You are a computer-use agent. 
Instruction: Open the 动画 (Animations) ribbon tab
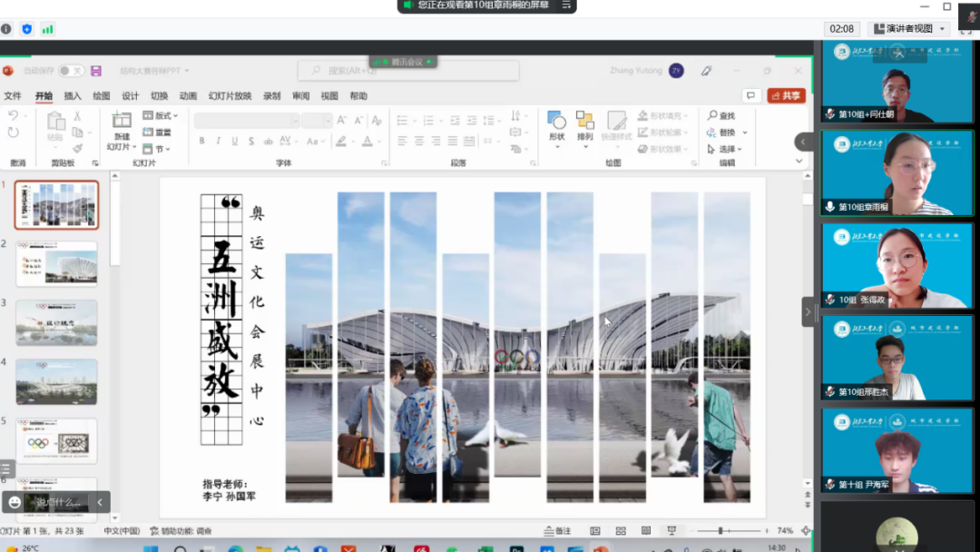[188, 96]
